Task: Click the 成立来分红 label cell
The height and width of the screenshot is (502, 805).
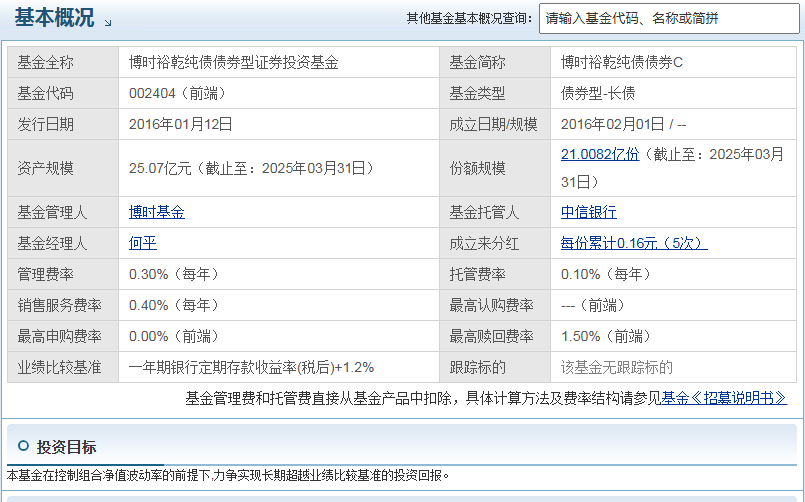Action: point(495,243)
